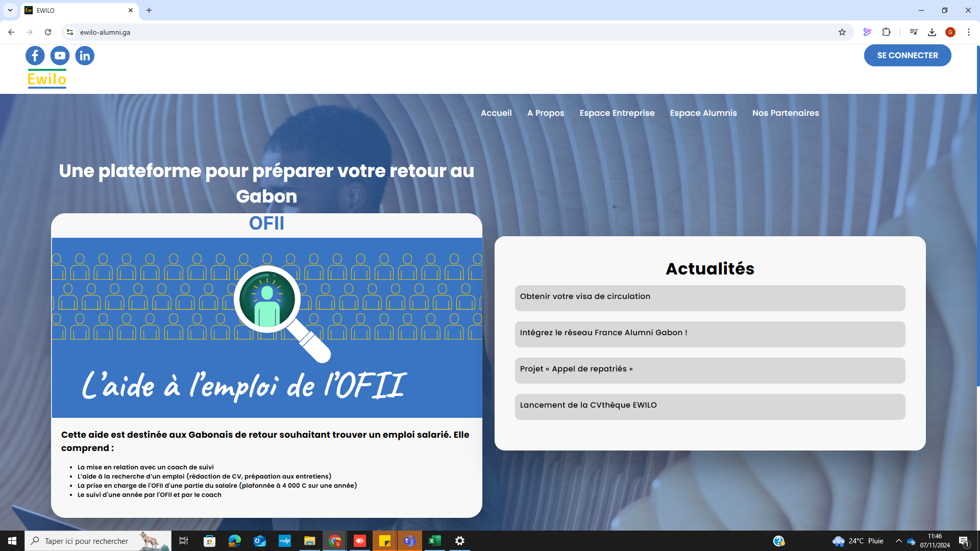The image size is (980, 551).
Task: Open the Facebook social icon
Action: (35, 56)
